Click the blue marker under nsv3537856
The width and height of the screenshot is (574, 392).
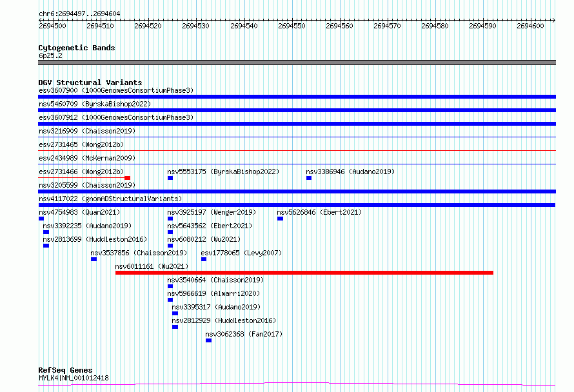click(x=94, y=259)
